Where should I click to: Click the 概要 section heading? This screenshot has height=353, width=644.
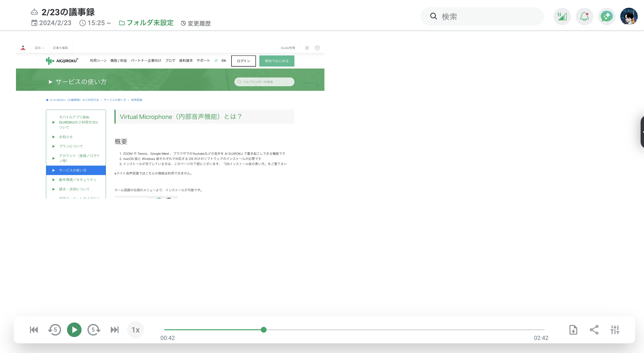[x=121, y=142]
